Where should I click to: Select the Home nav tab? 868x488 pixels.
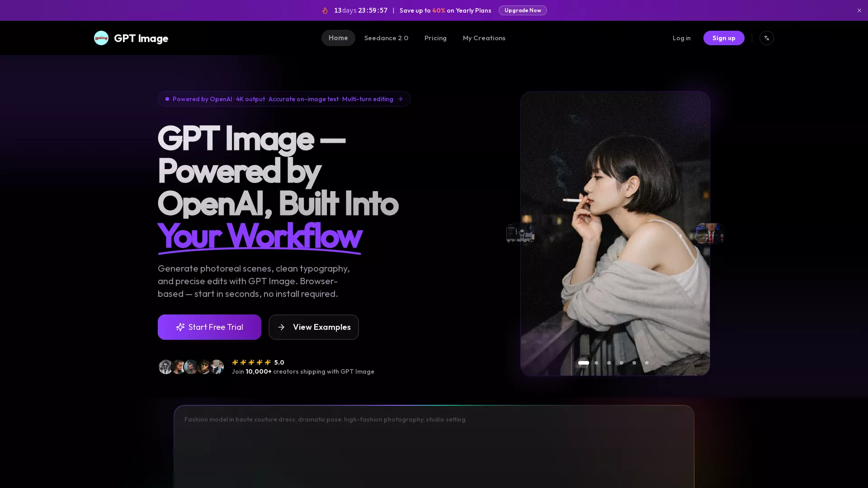[x=338, y=38]
